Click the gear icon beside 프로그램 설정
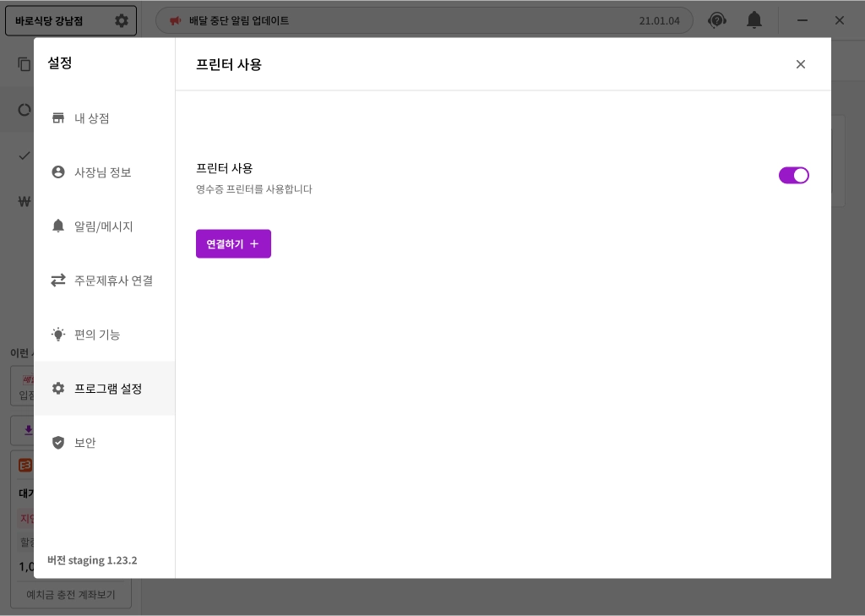This screenshot has height=616, width=865. click(x=58, y=389)
